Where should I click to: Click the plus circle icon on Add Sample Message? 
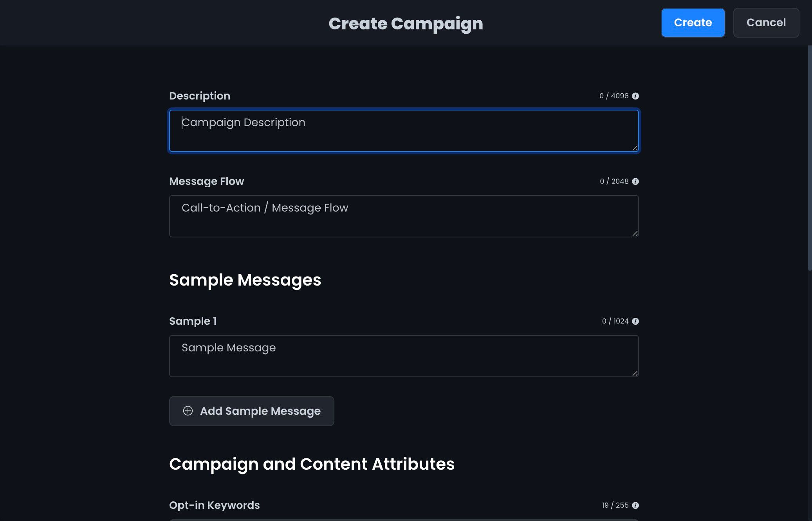click(188, 411)
